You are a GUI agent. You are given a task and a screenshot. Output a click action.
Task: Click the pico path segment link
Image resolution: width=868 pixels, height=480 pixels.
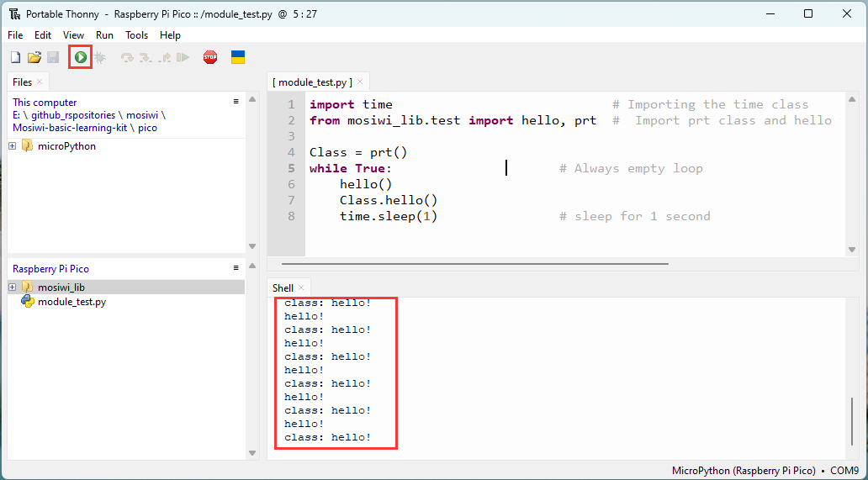click(x=148, y=128)
